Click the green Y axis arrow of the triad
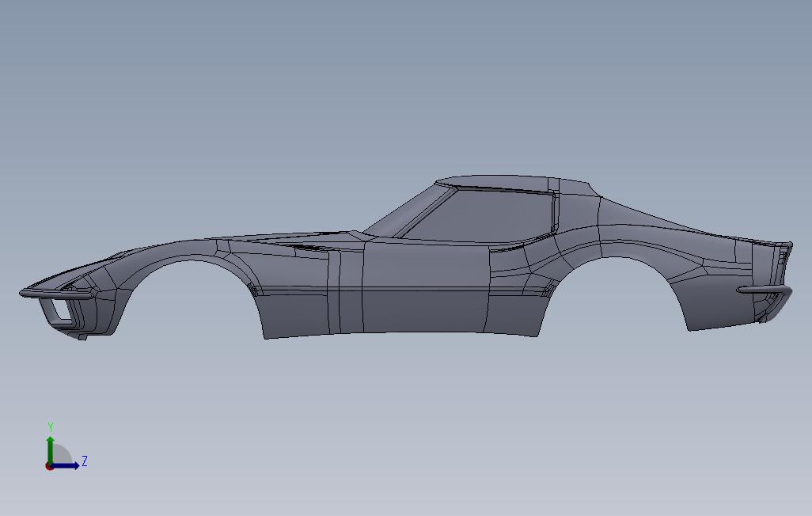The image size is (812, 516). (50, 450)
